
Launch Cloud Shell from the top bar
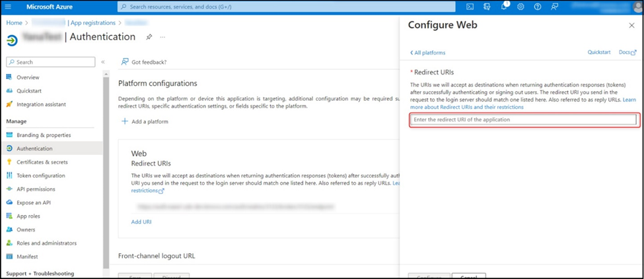click(470, 7)
